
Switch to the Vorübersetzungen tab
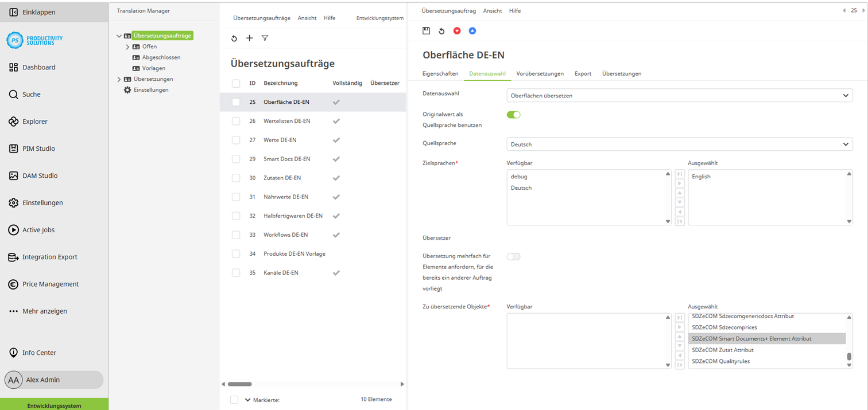tap(540, 73)
